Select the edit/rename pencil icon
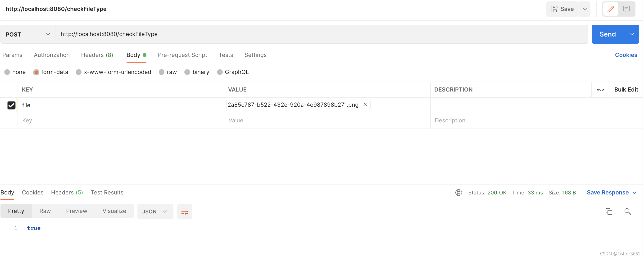The width and height of the screenshot is (644, 258). (611, 9)
